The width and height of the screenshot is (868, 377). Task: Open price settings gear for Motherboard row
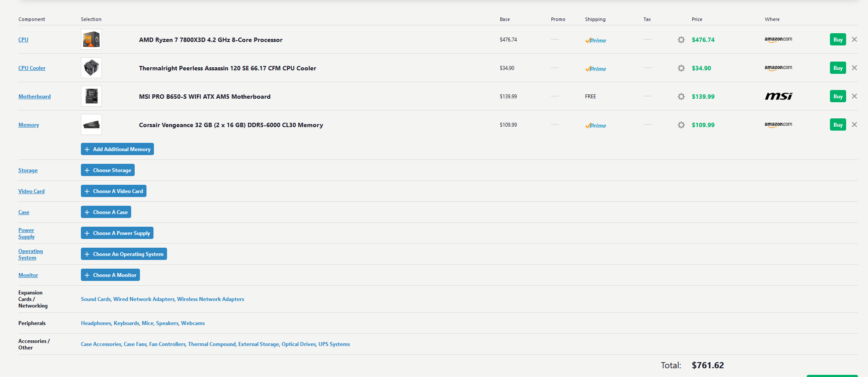click(681, 97)
